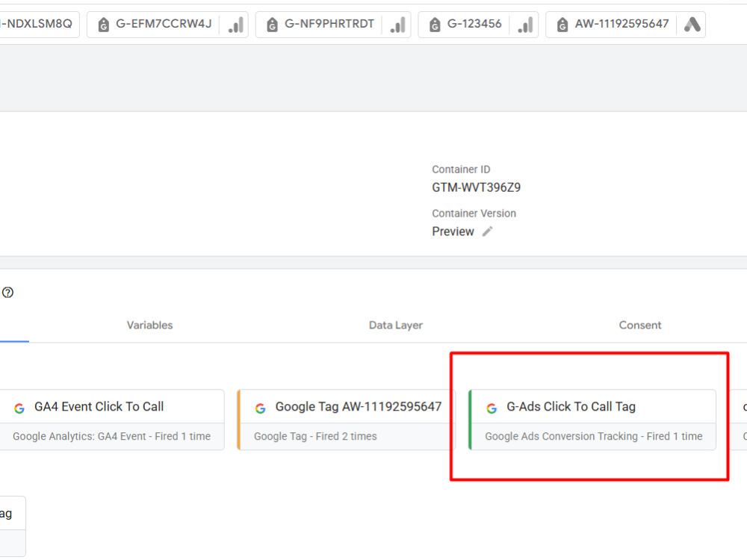Click 'Google Tag - Fired 2 times' text

pyautogui.click(x=315, y=436)
